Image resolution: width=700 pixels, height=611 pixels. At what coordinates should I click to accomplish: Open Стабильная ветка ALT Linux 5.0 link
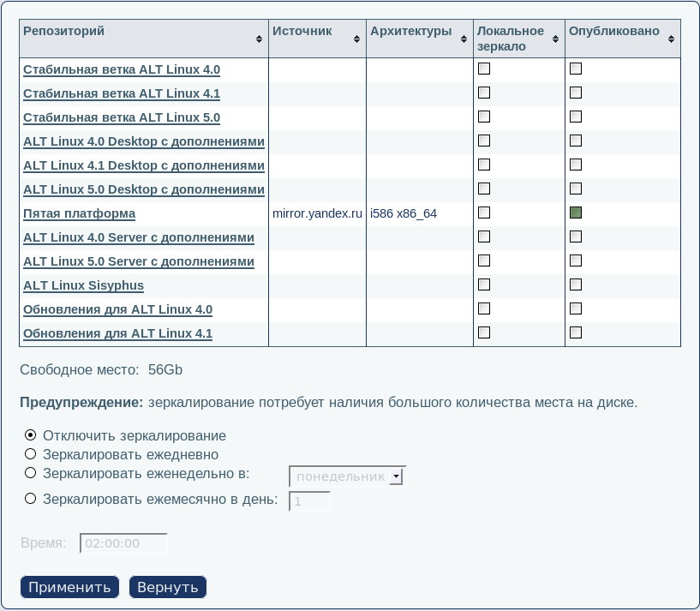(122, 117)
